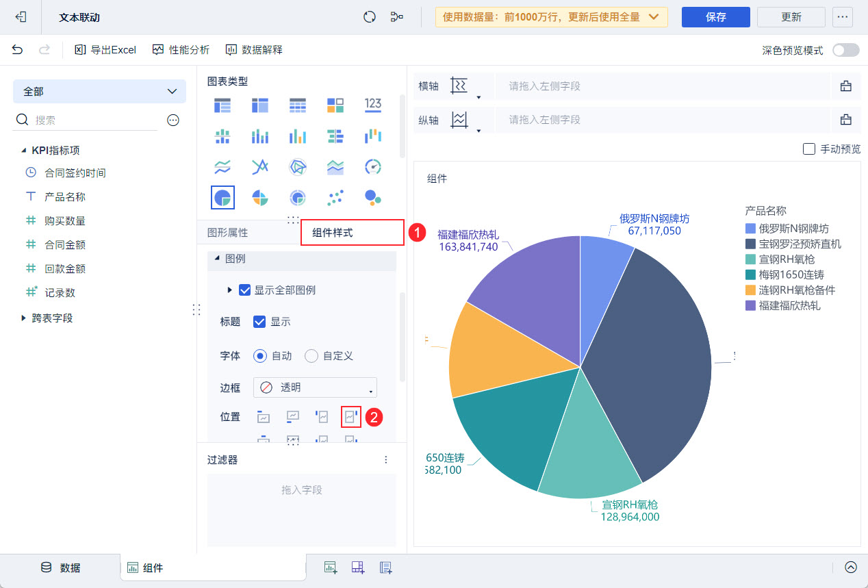
Task: Switch to the 组件样式 tab
Action: [353, 233]
